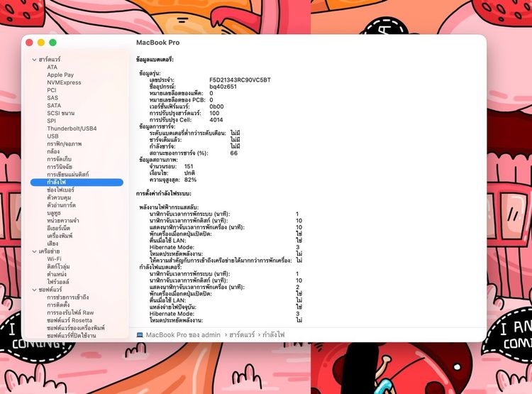Click hardware revision value 100
This screenshot has height=394, width=532.
[214, 113]
